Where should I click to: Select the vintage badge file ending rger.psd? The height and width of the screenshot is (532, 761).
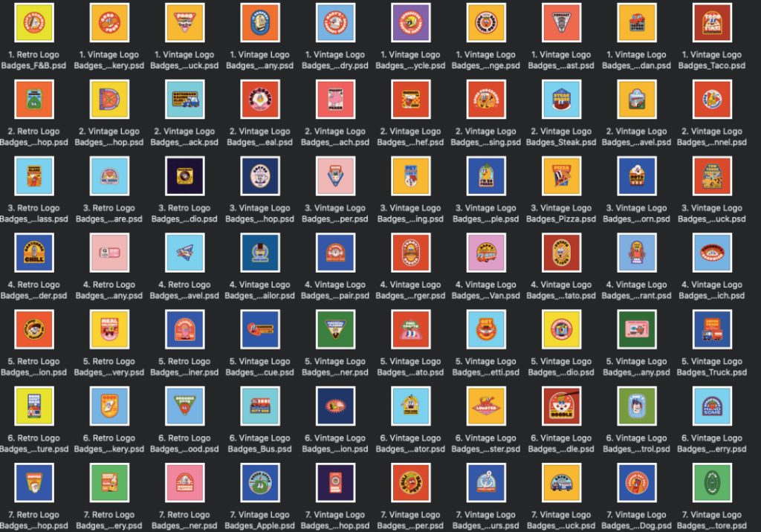(x=410, y=253)
